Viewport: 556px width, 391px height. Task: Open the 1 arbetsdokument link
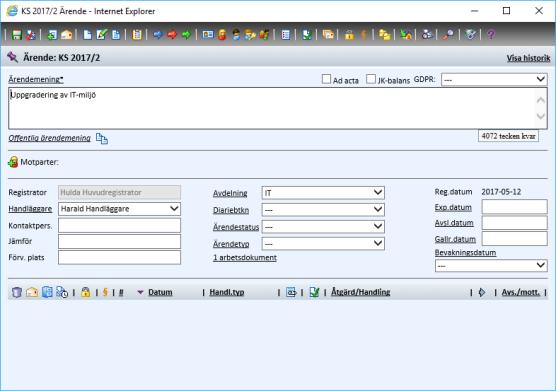tap(245, 258)
